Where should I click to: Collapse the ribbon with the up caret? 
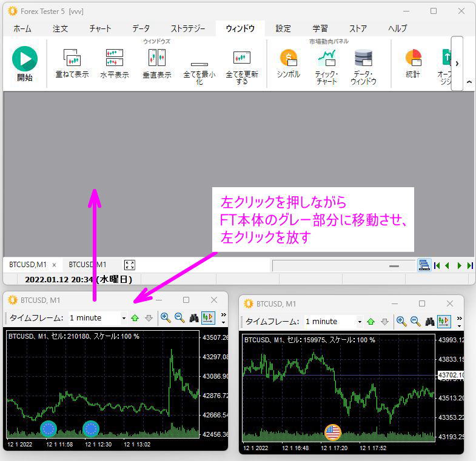(x=469, y=82)
